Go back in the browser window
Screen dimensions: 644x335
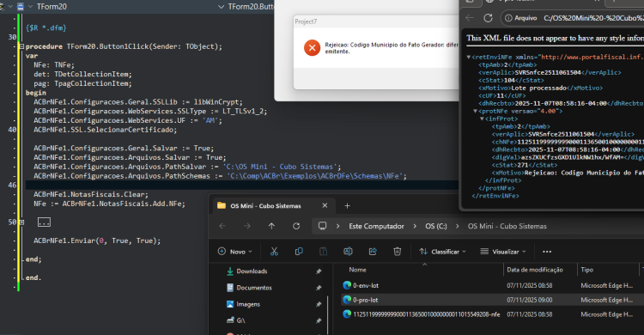470,18
